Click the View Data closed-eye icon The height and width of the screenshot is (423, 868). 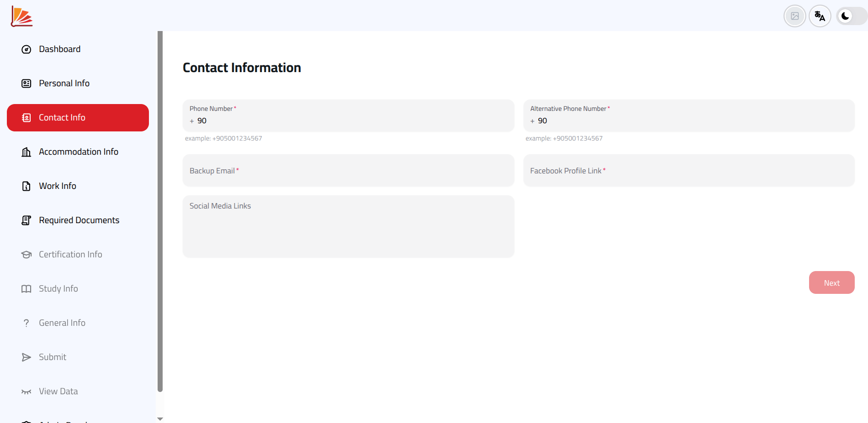pos(26,392)
